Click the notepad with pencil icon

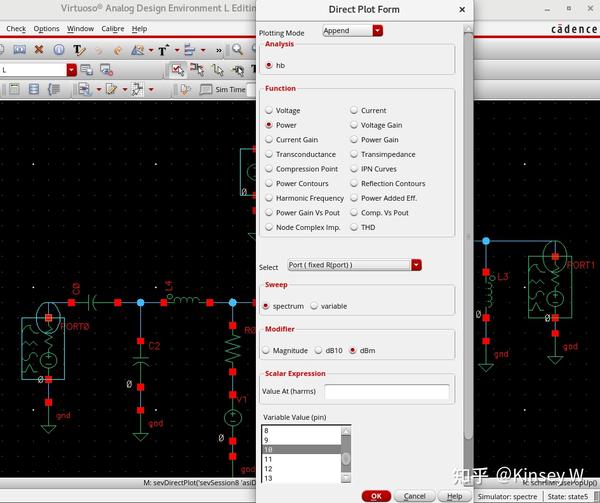point(111,90)
